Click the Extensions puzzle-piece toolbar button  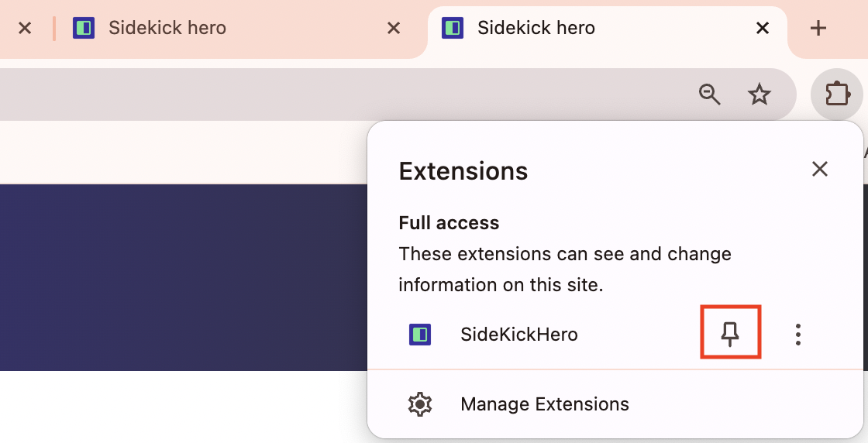[837, 94]
